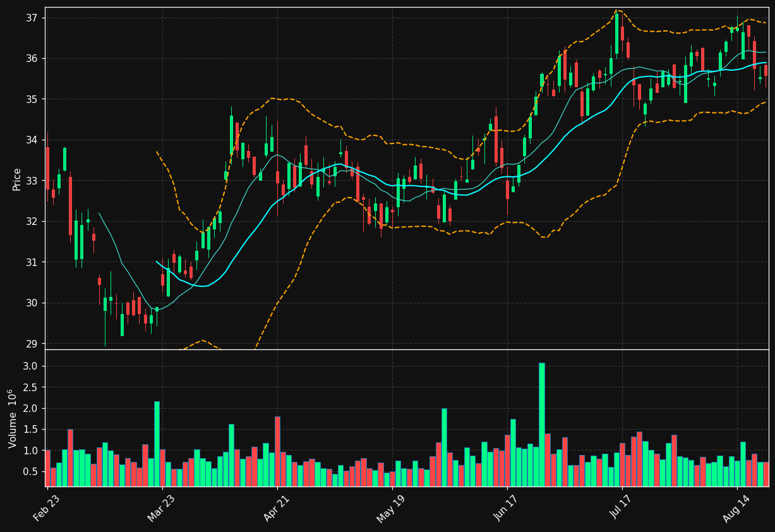775x532 pixels.
Task: Click the Apr 21 date label
Action: tap(276, 508)
